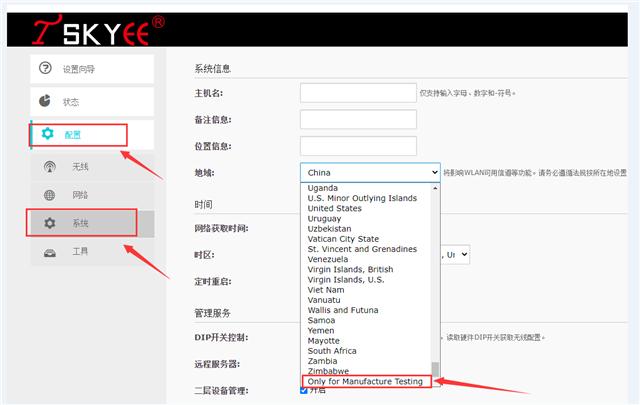Select the wireless antenna icon
This screenshot has height=405, width=640.
click(x=50, y=166)
